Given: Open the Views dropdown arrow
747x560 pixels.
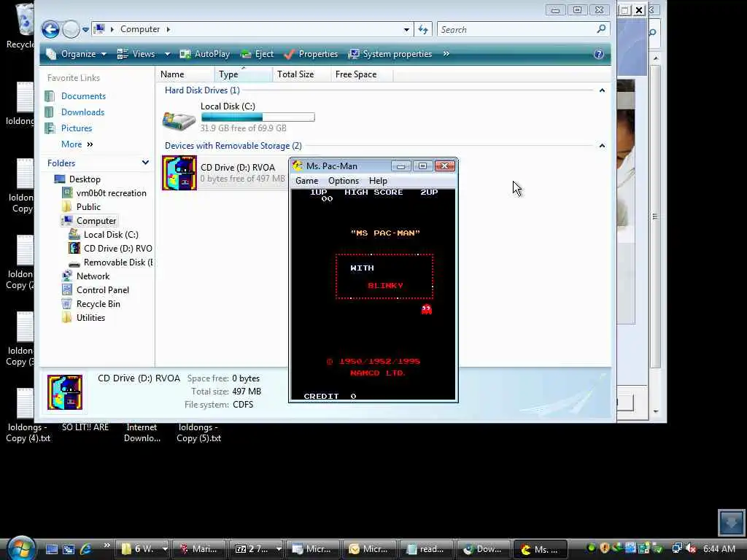Looking at the screenshot, I should coord(167,54).
